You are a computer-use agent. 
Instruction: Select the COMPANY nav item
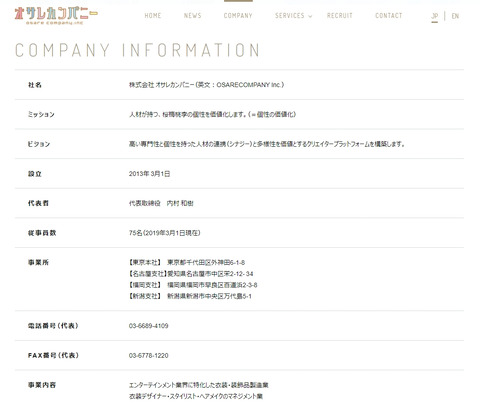click(x=238, y=16)
